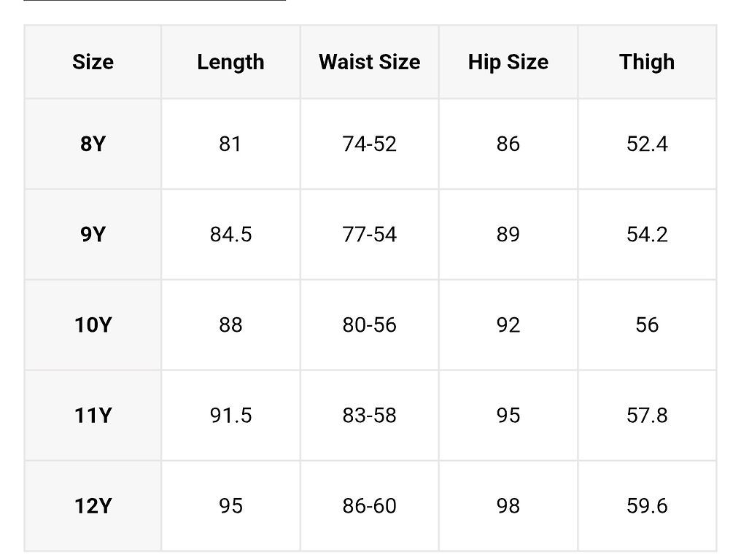Select the 11Y size row label

point(93,415)
